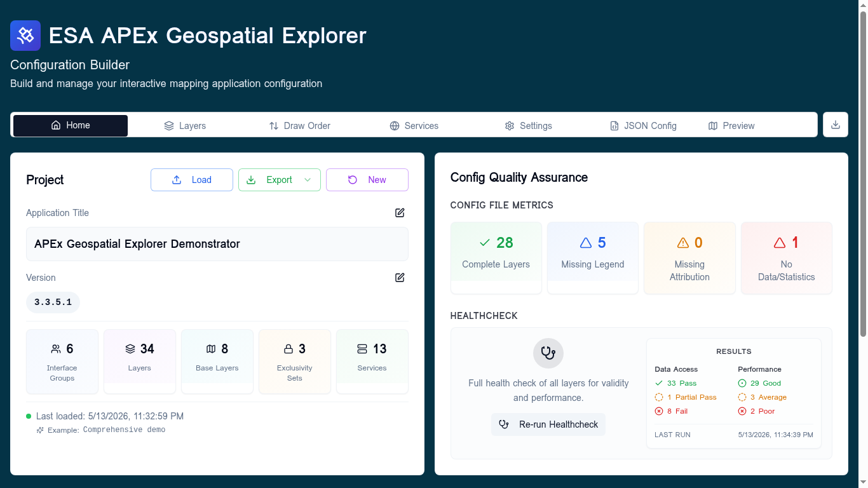Click the ESA APEx satellite logo icon
This screenshot has width=868, height=488.
pyautogui.click(x=25, y=36)
